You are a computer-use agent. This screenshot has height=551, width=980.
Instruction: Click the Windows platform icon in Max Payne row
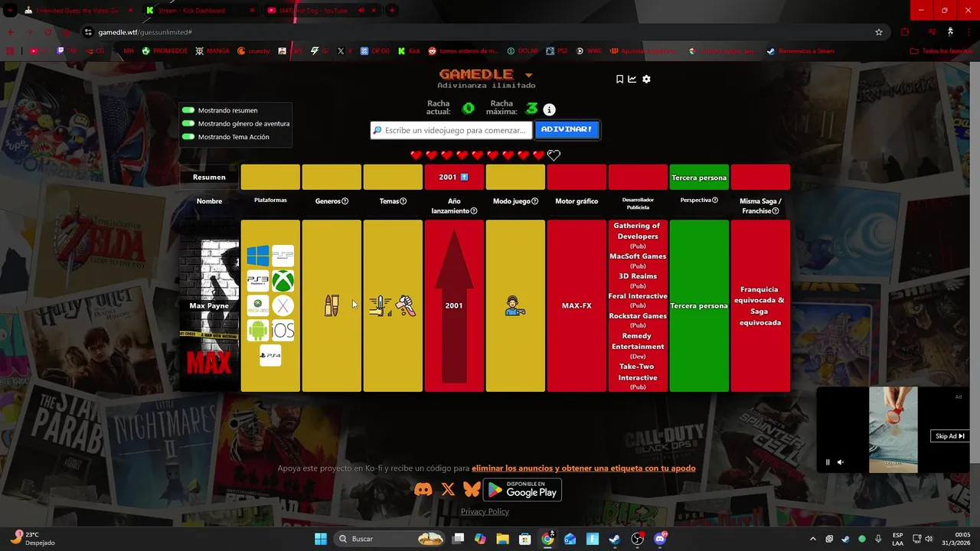(258, 256)
